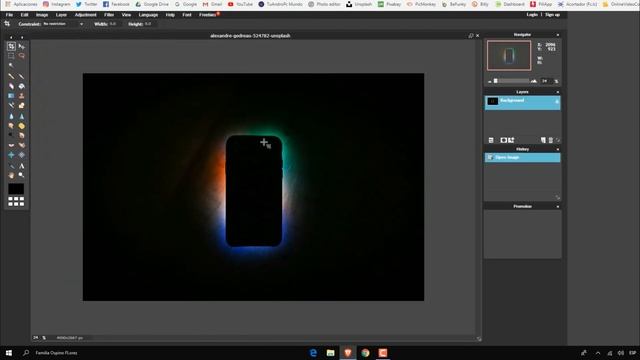This screenshot has height=360, width=640.
Task: Open the YouTube bookmark
Action: 240,4
